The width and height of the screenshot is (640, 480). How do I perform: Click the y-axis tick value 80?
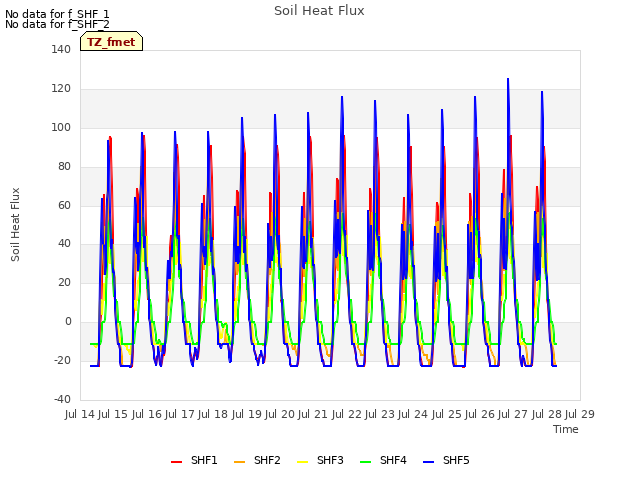64,167
